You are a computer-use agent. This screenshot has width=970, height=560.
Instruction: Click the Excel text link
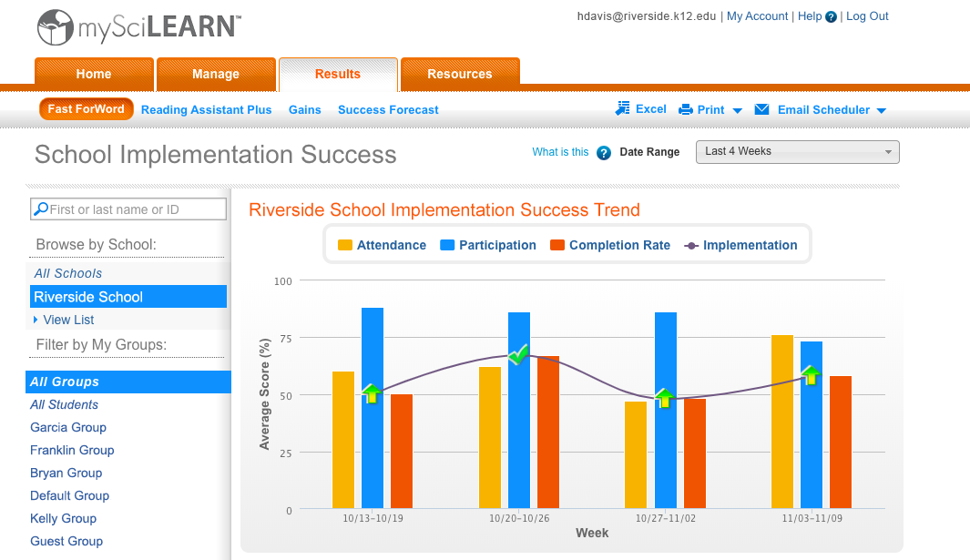pyautogui.click(x=651, y=109)
